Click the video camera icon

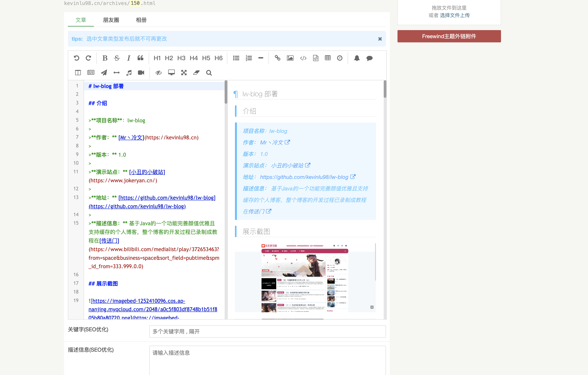[x=141, y=73]
